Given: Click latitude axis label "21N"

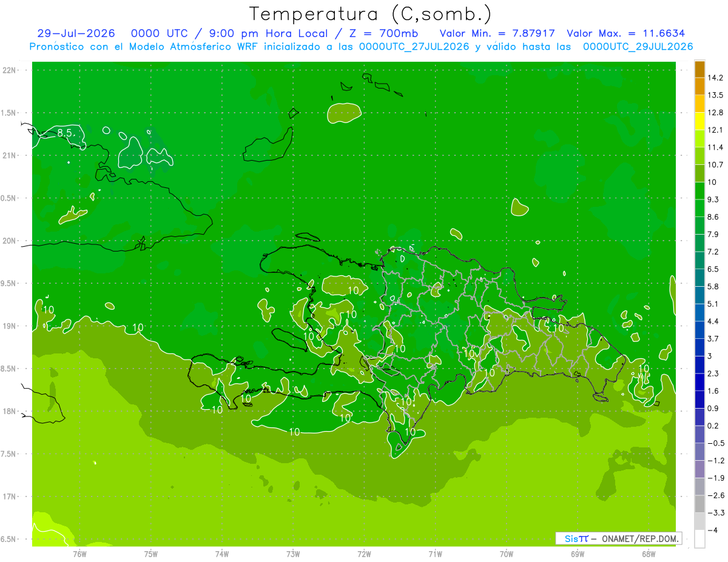Looking at the screenshot, I should [10, 155].
